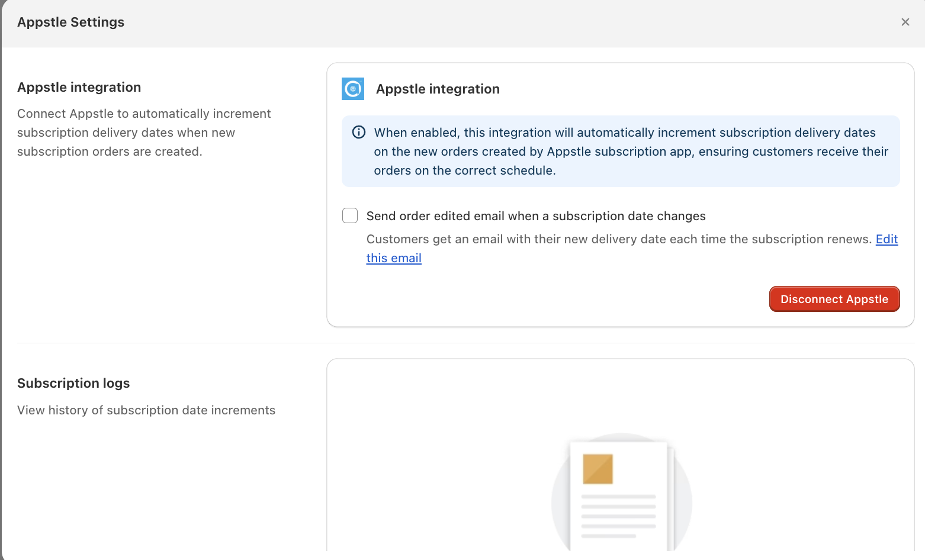Viewport: 925px width, 560px height.
Task: Click the left 'Appstle integration' section heading
Action: tap(79, 87)
